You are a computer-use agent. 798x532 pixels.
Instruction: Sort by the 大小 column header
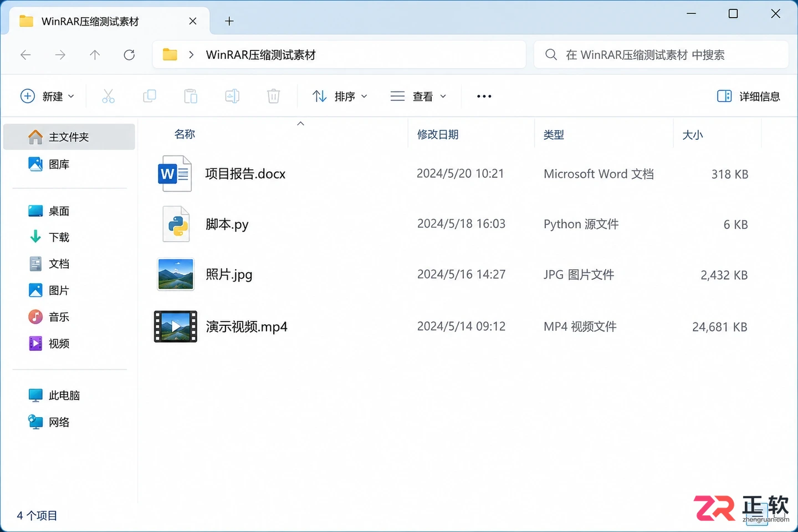tap(693, 135)
